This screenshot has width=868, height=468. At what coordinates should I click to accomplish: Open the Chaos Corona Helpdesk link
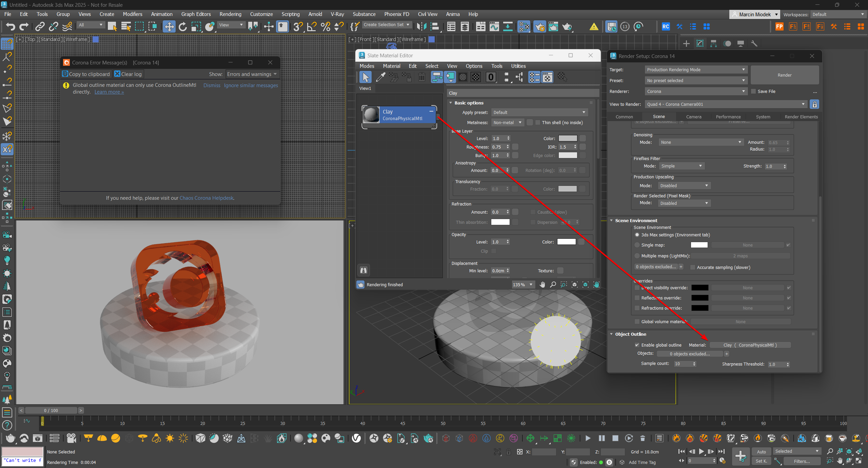click(x=206, y=198)
